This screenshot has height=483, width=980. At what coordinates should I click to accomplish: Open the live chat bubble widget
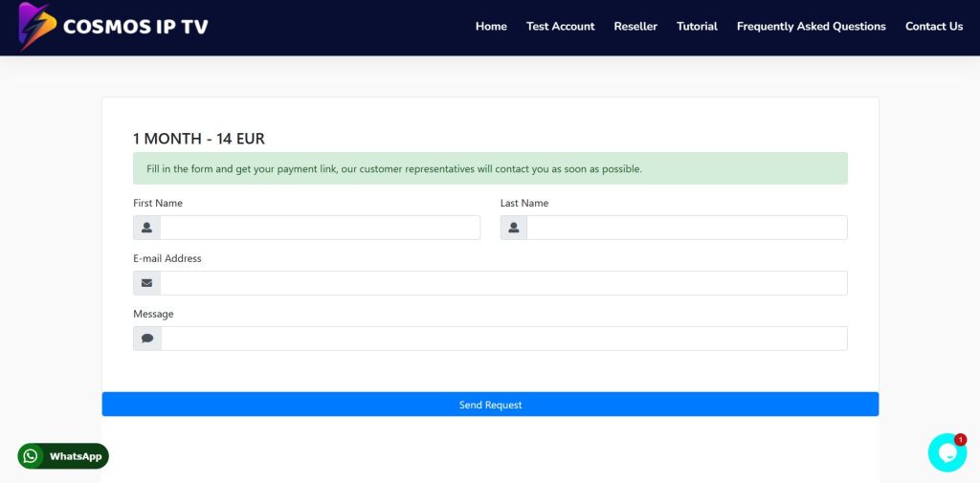947,452
